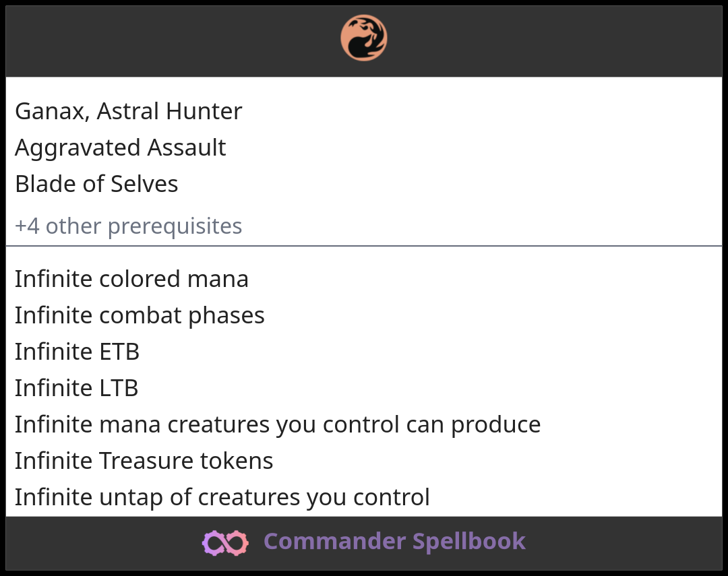
Task: Click the red mana symbol icon
Action: (x=364, y=38)
